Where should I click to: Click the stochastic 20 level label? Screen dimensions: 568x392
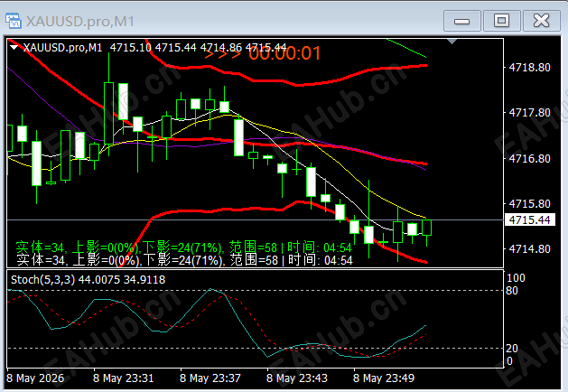[512, 348]
